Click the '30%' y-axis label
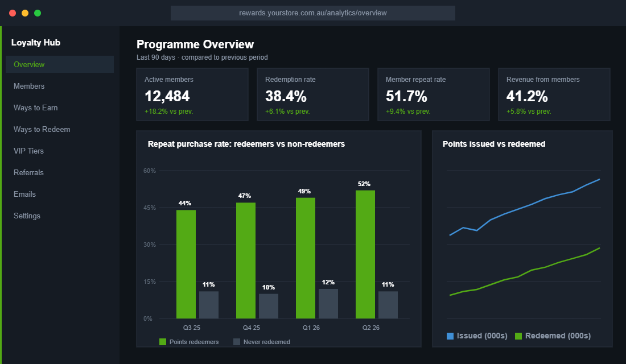This screenshot has height=364, width=626. tap(150, 245)
